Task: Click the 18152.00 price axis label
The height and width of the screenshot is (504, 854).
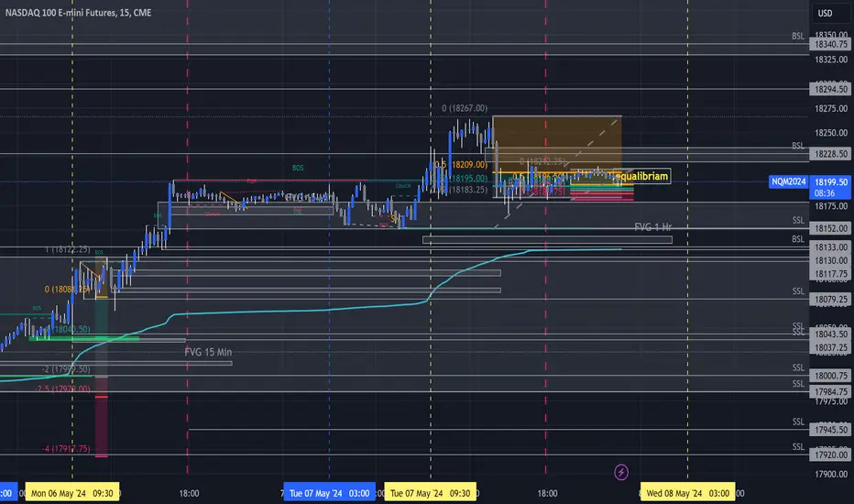Action: click(830, 228)
